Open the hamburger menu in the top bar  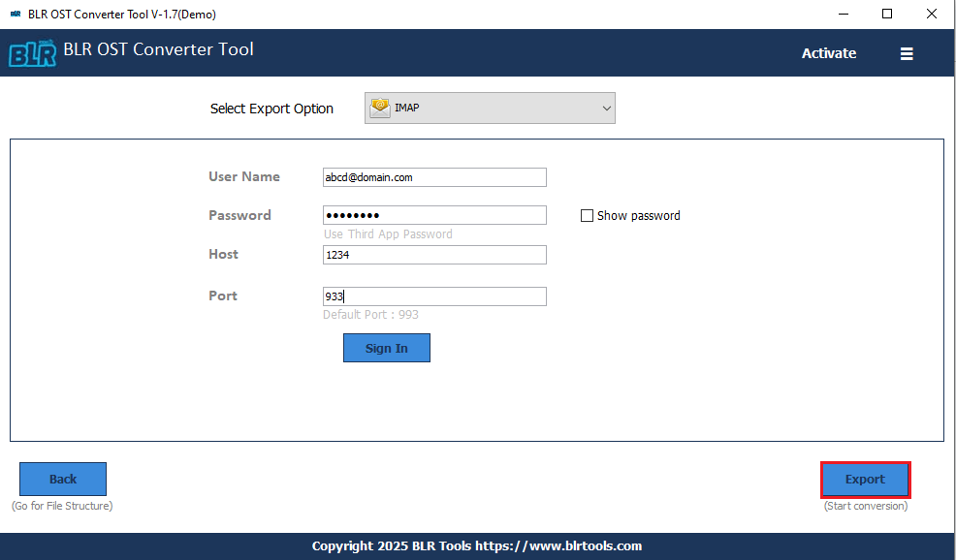[907, 53]
